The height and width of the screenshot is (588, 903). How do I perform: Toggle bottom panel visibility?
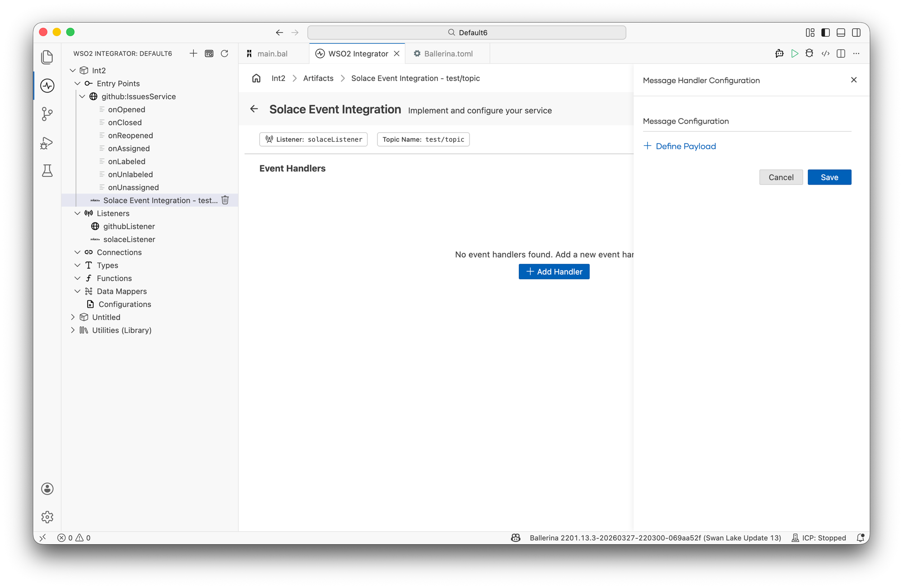pyautogui.click(x=841, y=32)
